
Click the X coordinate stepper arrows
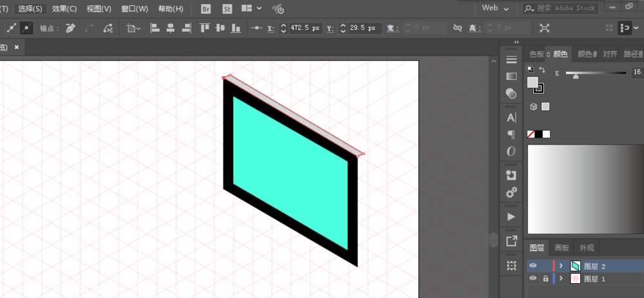pos(283,28)
